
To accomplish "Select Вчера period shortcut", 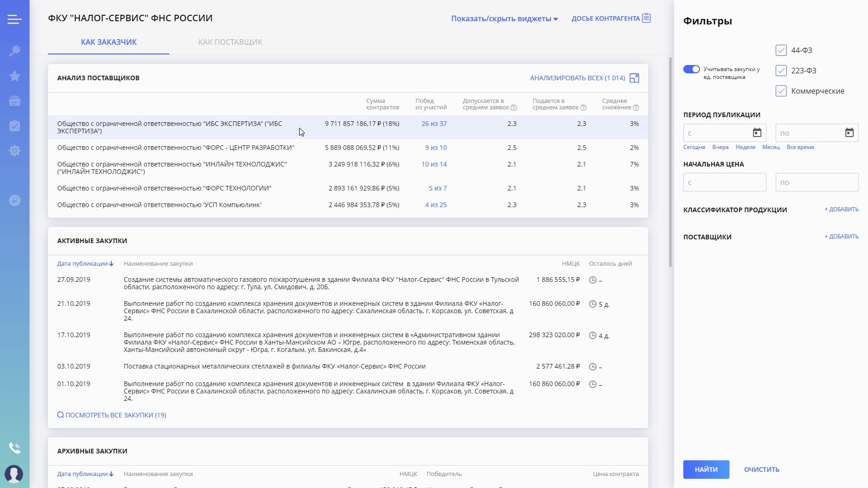I will (720, 147).
